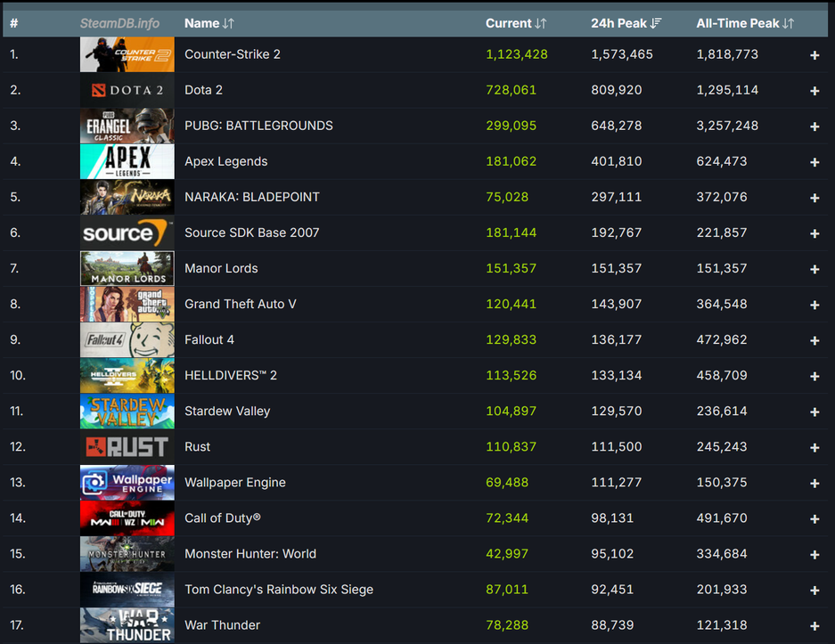Open the Rust logo thumbnail
835x644 pixels.
pos(127,446)
